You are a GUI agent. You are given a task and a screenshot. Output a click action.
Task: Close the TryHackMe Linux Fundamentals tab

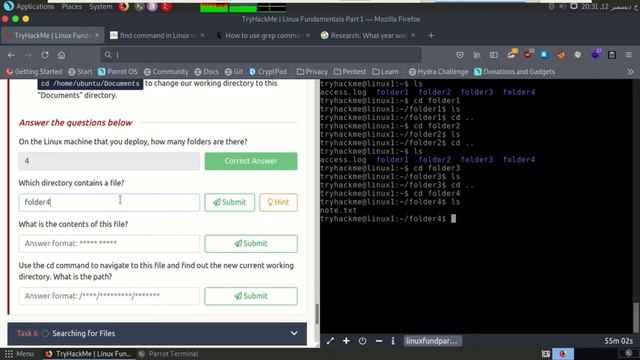[x=97, y=36]
